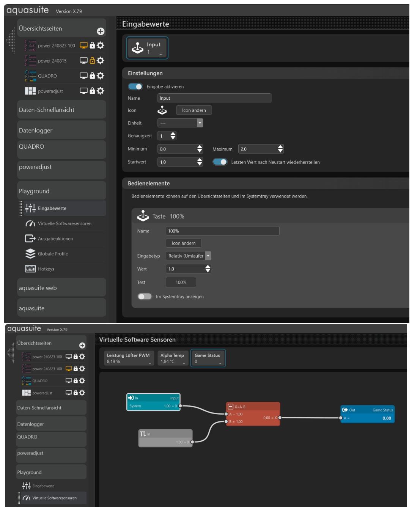Decrease Maximum value with its down arrow
The width and height of the screenshot is (420, 509).
(280, 151)
